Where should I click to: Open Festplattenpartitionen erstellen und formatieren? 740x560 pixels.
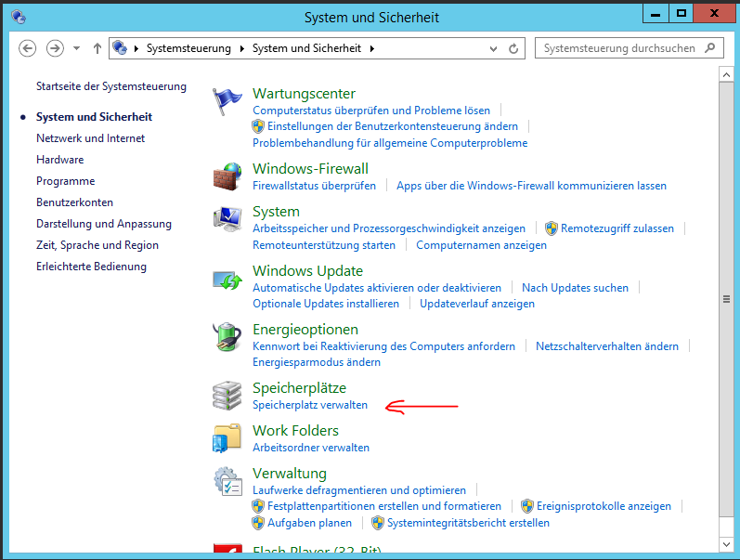[384, 506]
